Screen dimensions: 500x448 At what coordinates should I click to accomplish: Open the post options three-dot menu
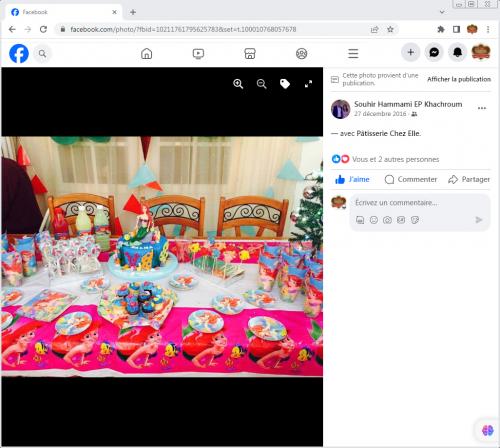(x=482, y=108)
